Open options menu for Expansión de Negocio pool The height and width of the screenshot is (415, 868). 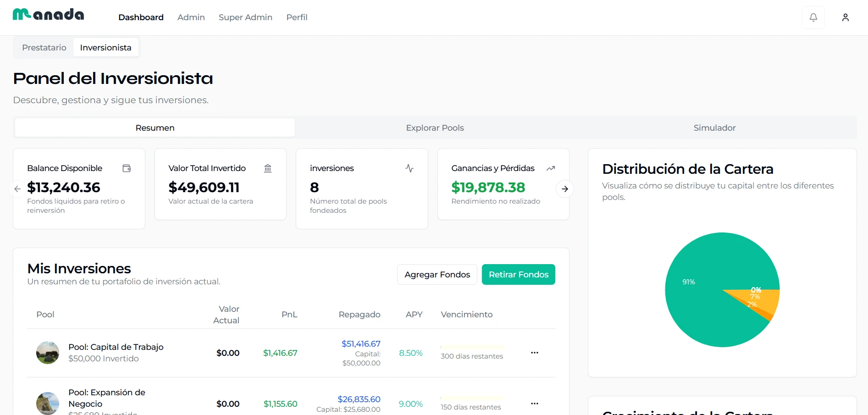(x=535, y=404)
